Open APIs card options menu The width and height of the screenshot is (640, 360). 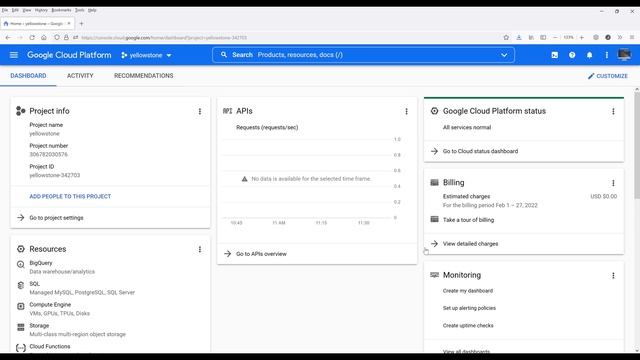406,111
